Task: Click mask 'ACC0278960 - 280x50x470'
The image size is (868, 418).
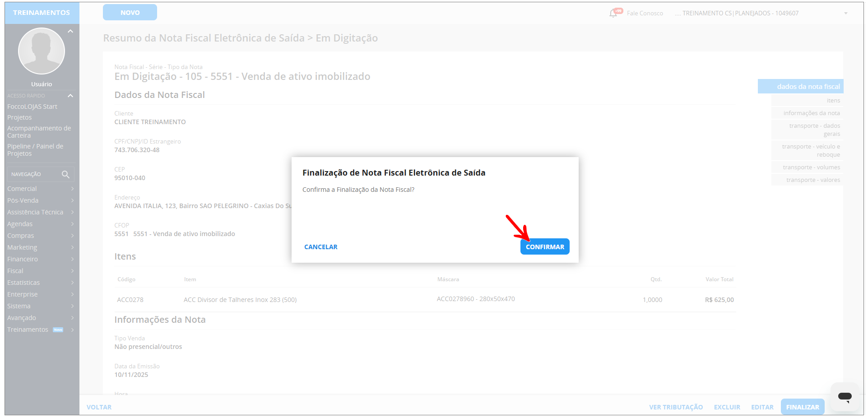Action: click(x=476, y=299)
